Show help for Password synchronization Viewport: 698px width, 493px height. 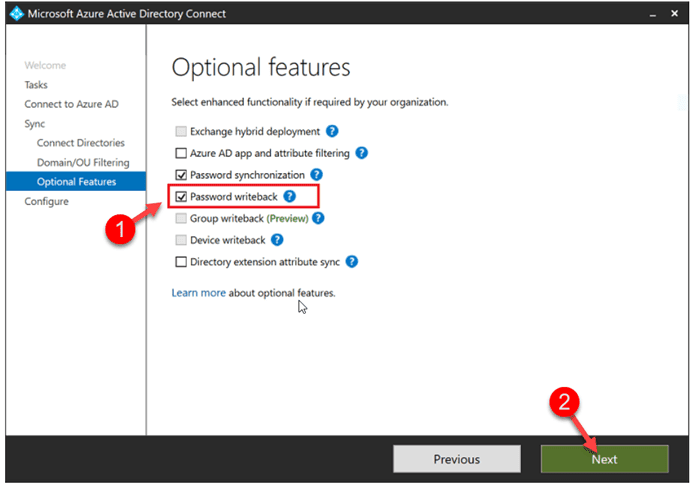pos(317,175)
